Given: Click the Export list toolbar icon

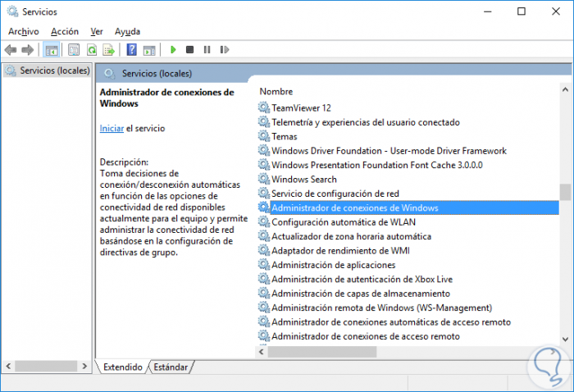Looking at the screenshot, I should (x=109, y=50).
